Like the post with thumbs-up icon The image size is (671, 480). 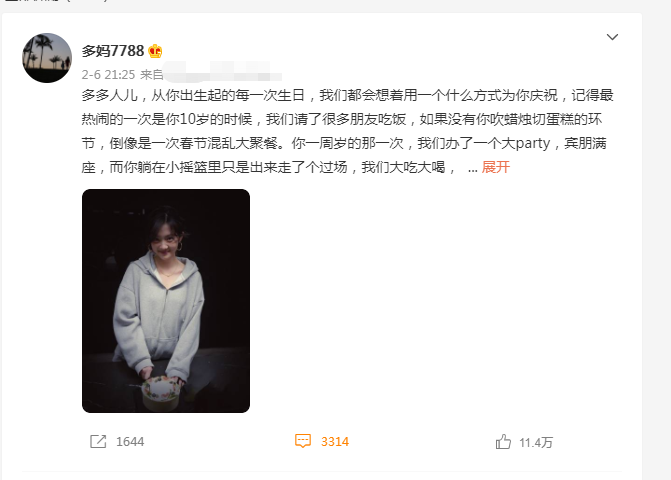click(x=503, y=441)
